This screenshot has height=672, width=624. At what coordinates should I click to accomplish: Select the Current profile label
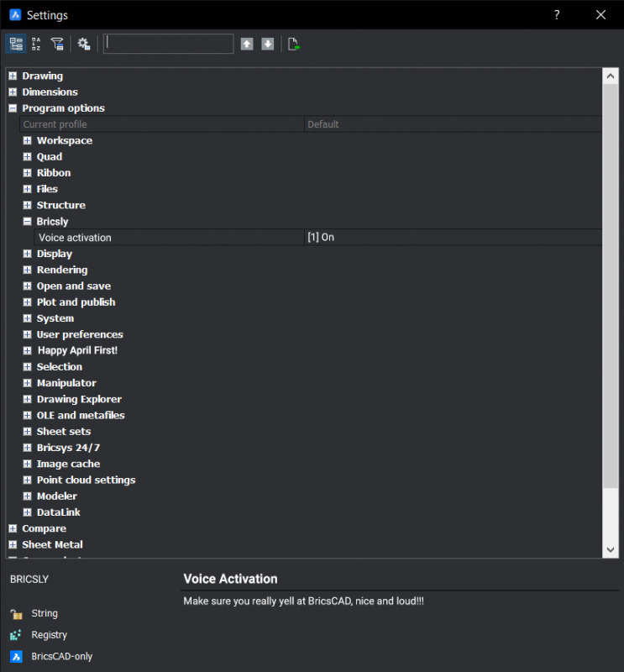click(55, 124)
